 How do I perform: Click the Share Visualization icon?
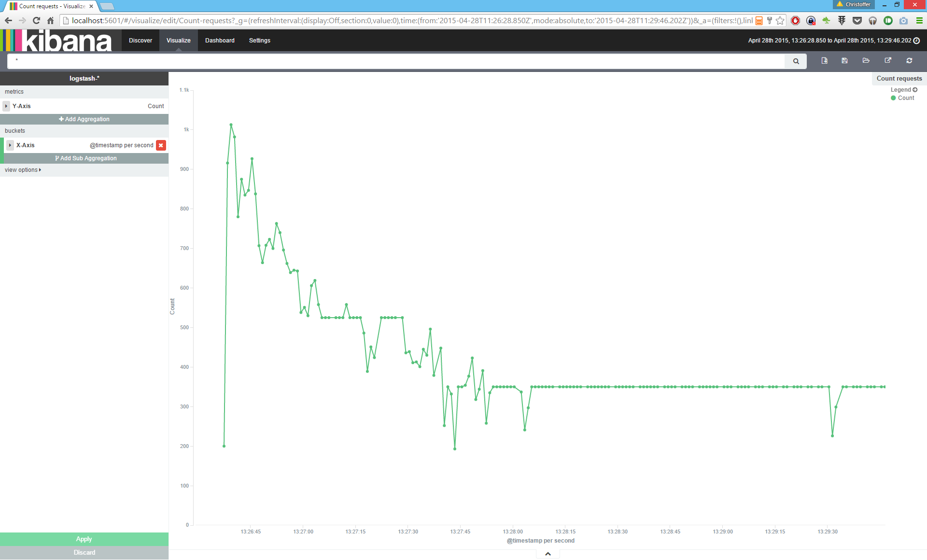tap(887, 61)
